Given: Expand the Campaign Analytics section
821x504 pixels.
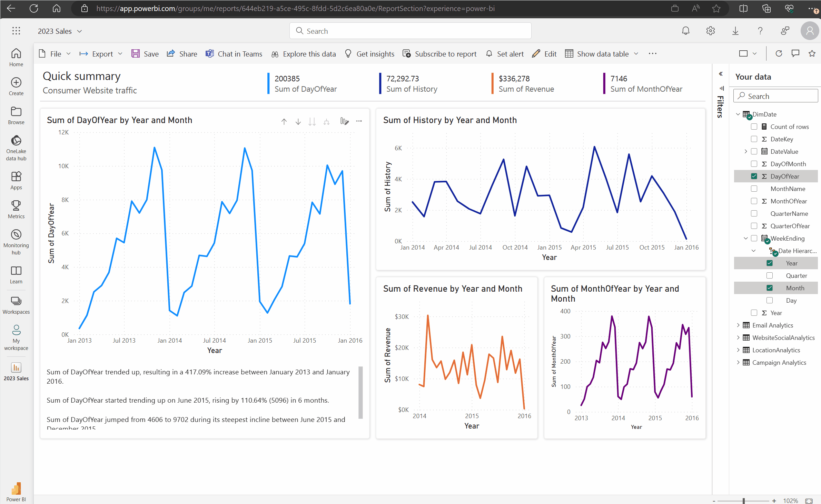Looking at the screenshot, I should (738, 362).
